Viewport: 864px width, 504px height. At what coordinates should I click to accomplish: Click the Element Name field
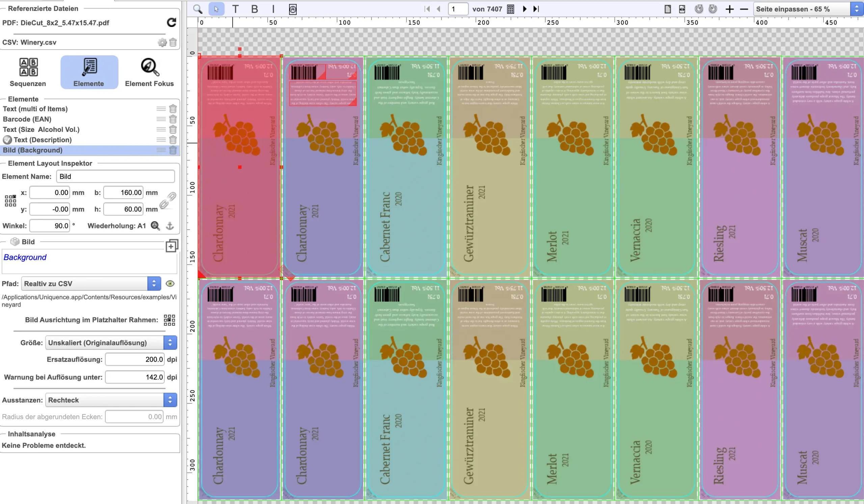click(x=115, y=176)
